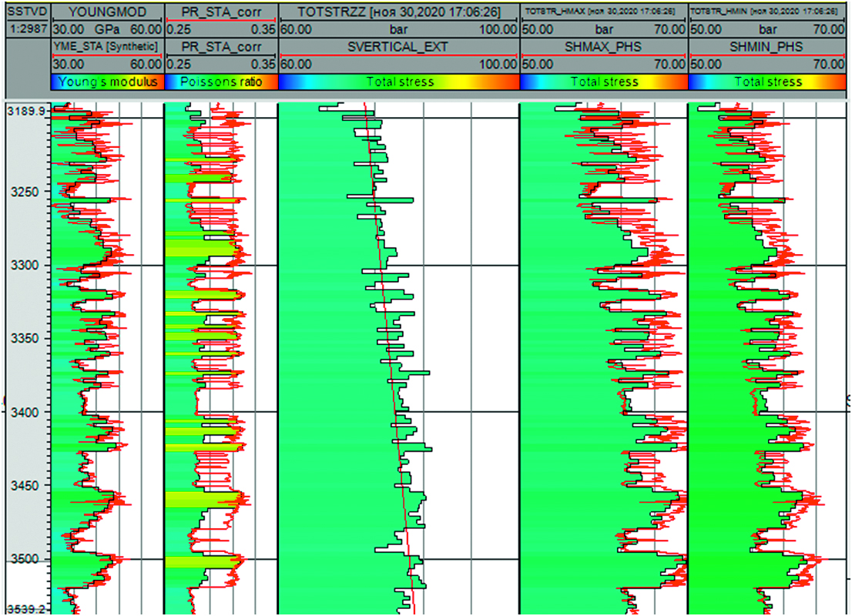
Task: Click Total stress color bar under SHMIN_PHS
Action: (x=768, y=82)
